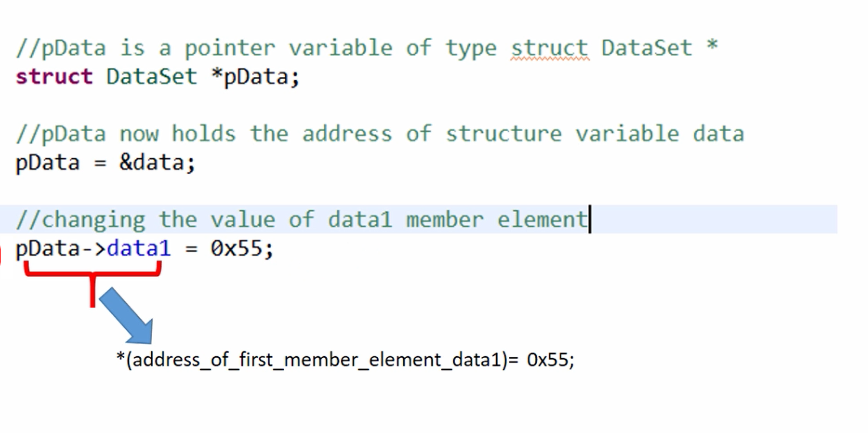Viewport: 868px width, 433px height.
Task: Click the blue diagonal arrow graphic
Action: point(126,316)
